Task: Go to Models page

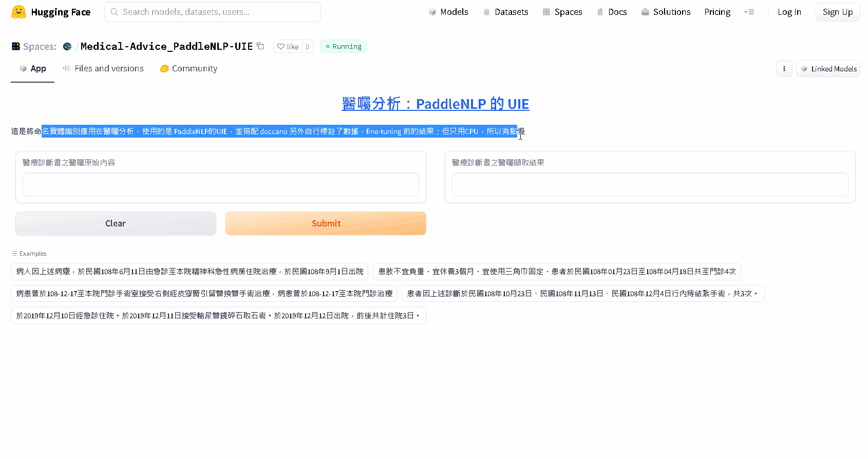Action: 448,12
